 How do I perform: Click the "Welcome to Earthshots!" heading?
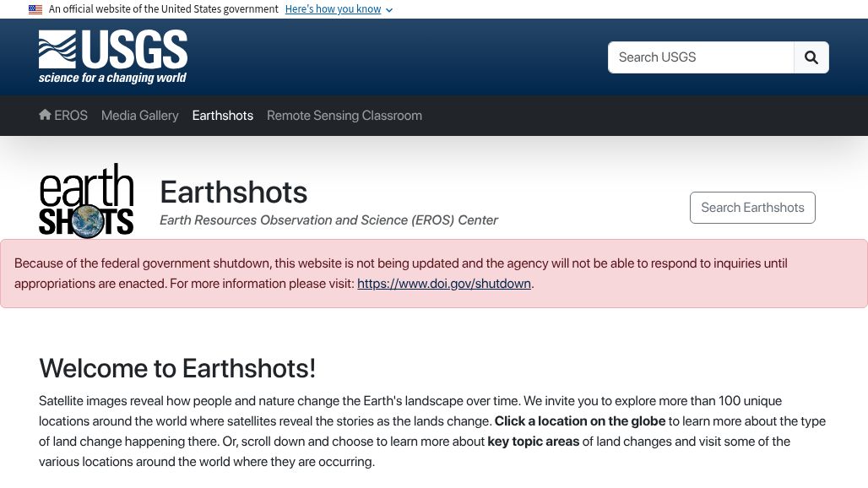[177, 369]
